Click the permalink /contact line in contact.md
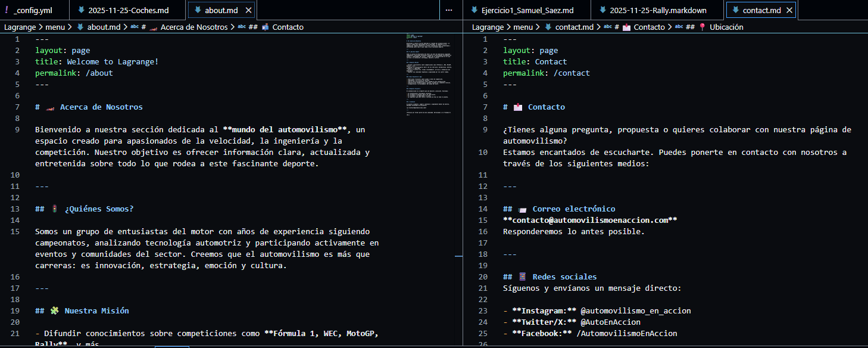 [546, 73]
